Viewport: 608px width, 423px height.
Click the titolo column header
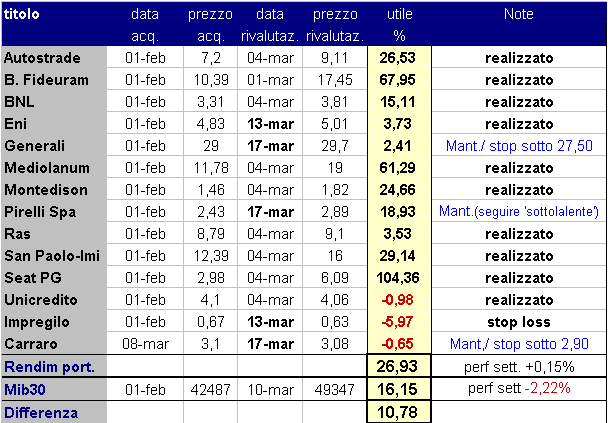[22, 14]
